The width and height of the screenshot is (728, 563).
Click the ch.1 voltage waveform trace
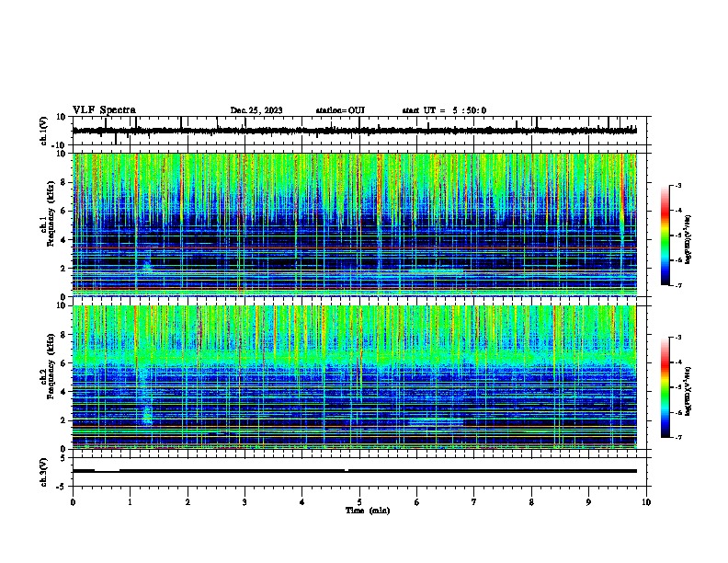tap(355, 131)
